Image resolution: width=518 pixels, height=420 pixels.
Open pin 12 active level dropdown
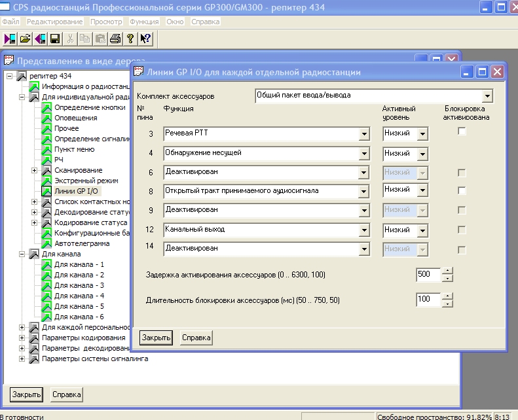(422, 231)
